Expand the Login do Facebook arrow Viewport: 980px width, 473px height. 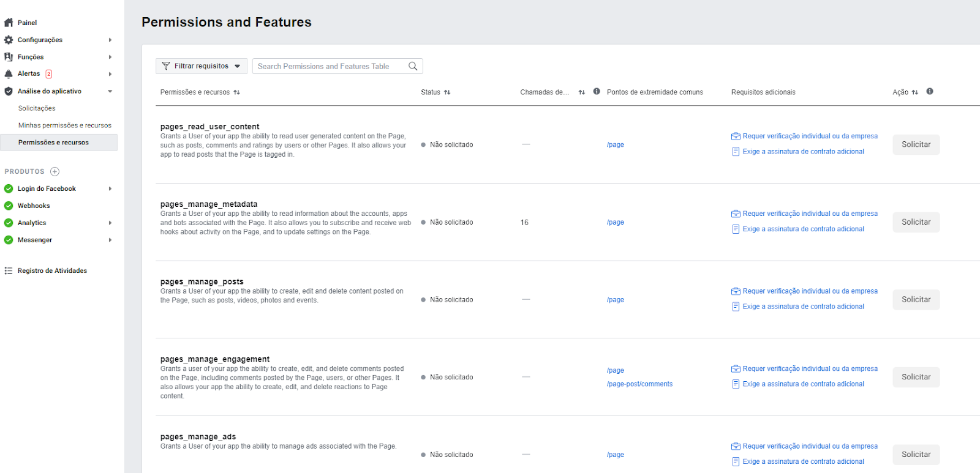point(110,188)
